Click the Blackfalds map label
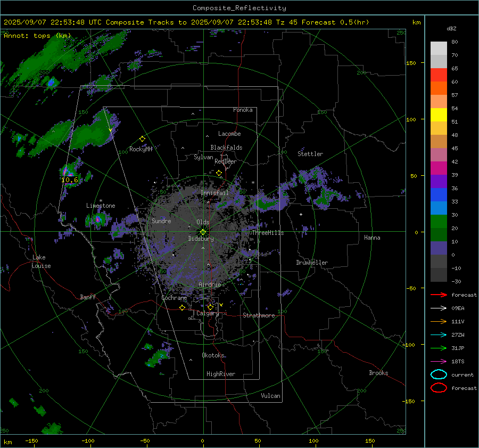479x448 pixels. pos(226,148)
